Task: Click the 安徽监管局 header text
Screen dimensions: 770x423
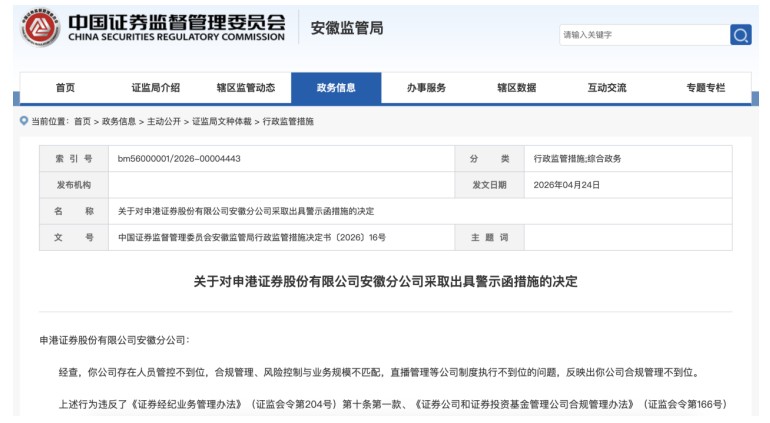Action: [x=347, y=28]
